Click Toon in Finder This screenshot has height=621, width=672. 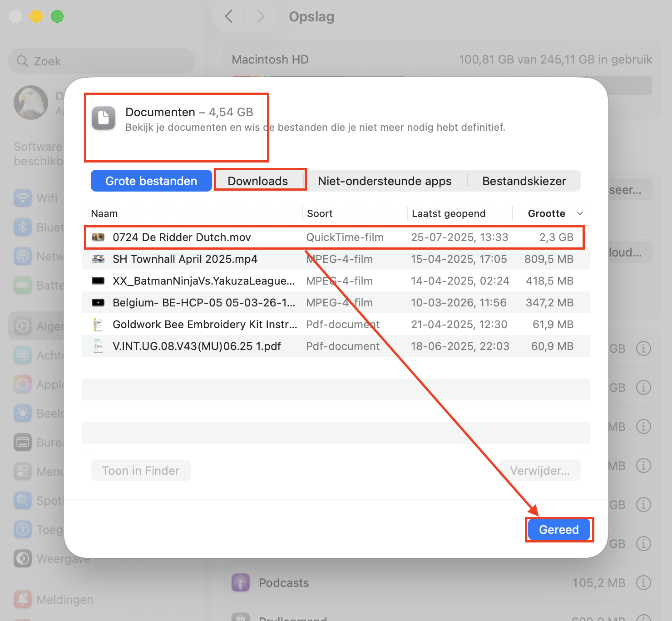point(140,470)
